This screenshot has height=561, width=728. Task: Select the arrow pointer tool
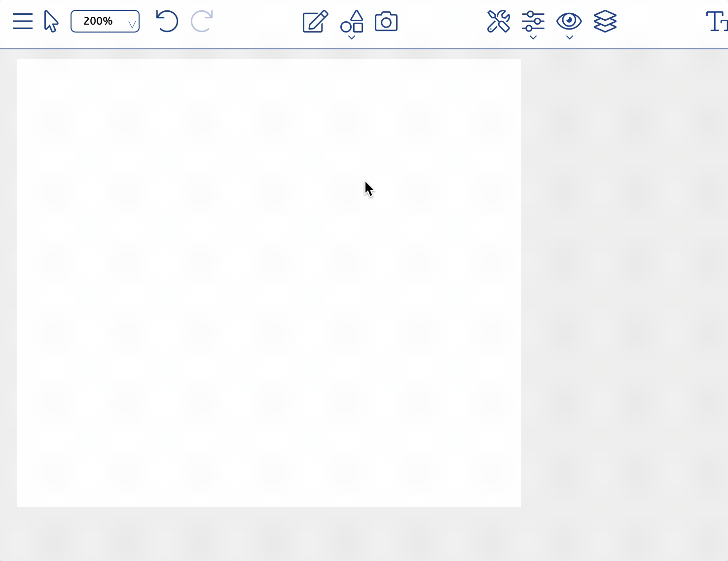coord(51,21)
